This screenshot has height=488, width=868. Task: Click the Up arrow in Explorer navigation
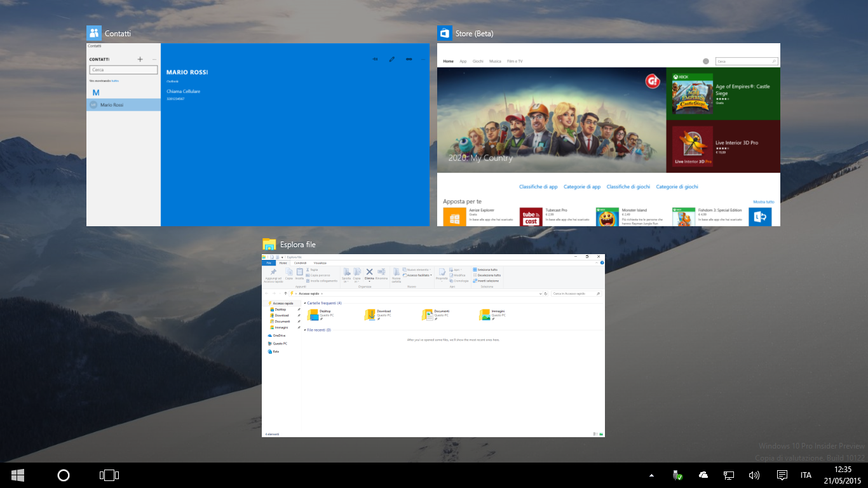pos(285,294)
